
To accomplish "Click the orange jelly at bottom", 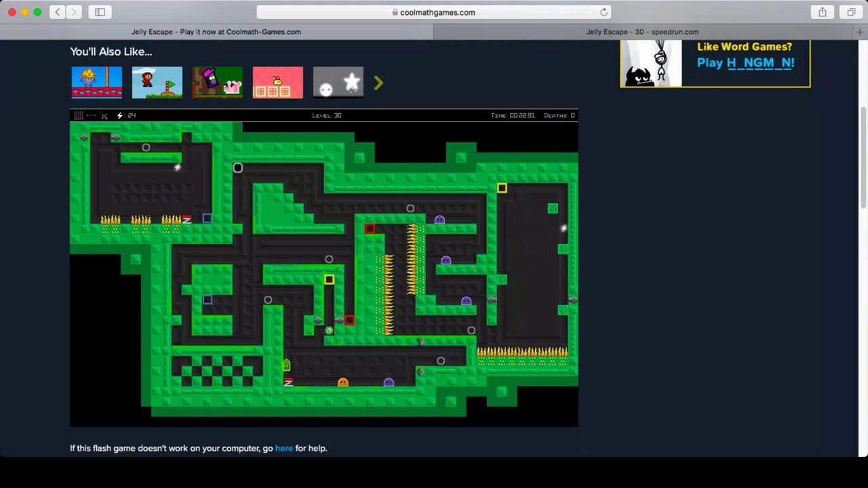I will [x=343, y=382].
